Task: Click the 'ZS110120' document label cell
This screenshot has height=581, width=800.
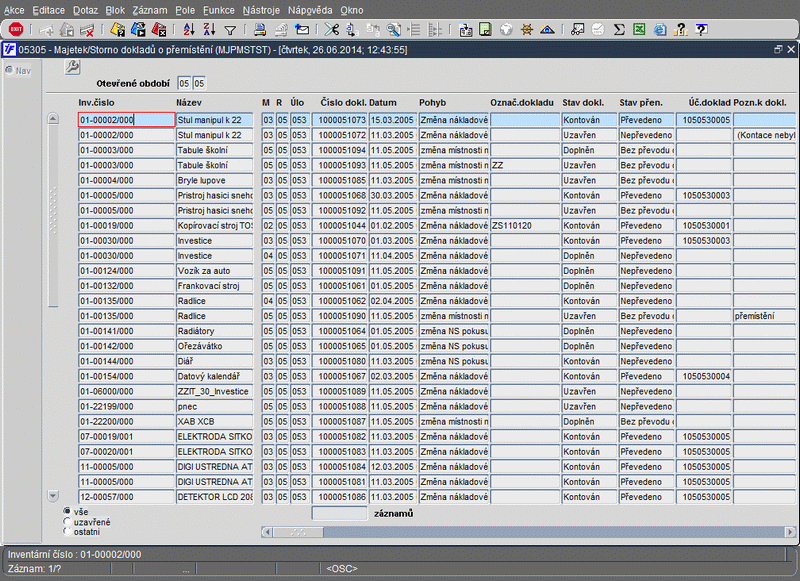Action: tap(525, 225)
